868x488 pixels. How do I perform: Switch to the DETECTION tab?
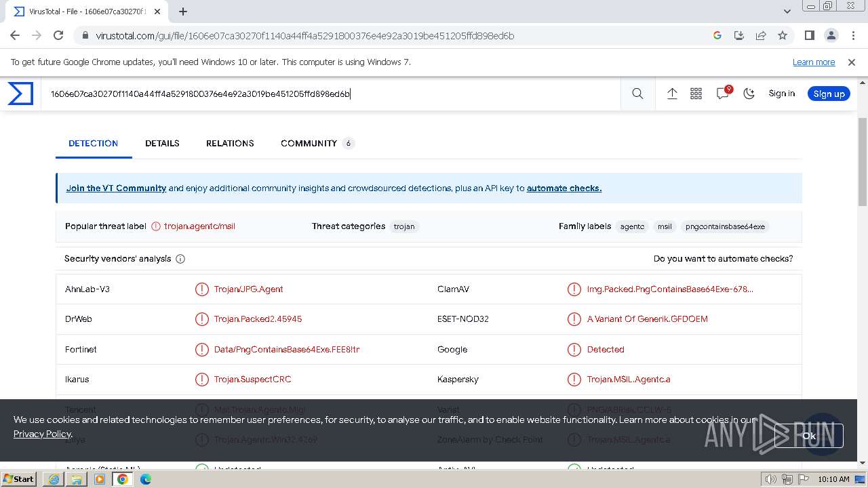94,143
